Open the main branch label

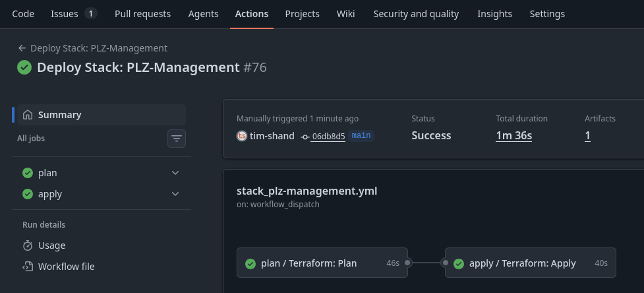point(361,135)
